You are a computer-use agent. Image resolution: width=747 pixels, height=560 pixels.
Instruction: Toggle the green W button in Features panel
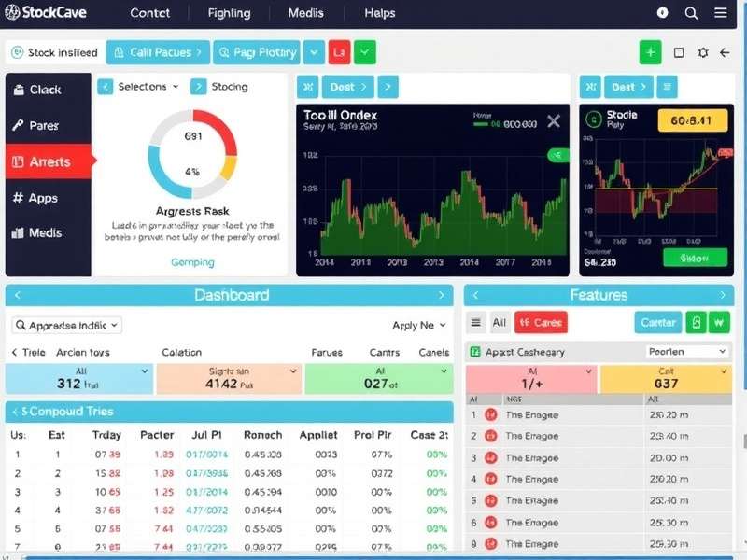[x=720, y=321]
